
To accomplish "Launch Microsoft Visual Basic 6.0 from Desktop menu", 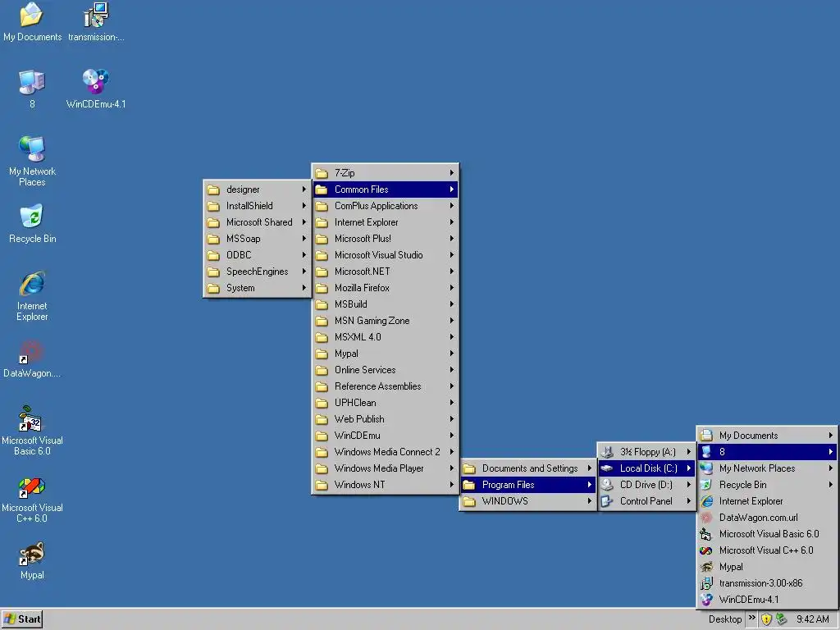I will (767, 534).
